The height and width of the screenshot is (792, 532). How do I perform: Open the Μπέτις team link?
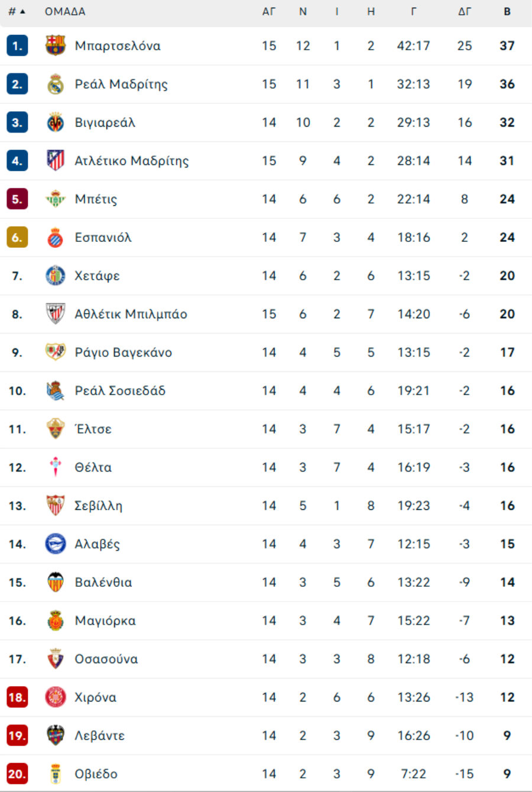click(96, 199)
